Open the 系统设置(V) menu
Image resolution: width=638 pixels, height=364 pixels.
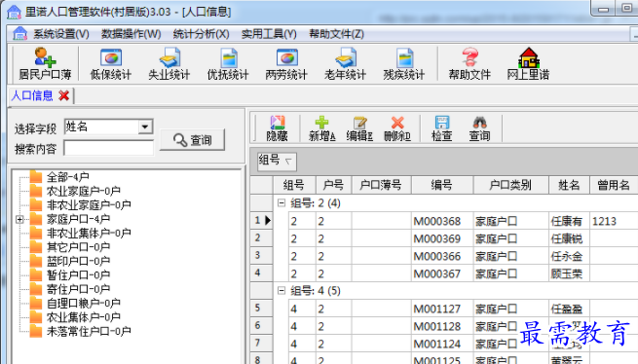(x=61, y=34)
